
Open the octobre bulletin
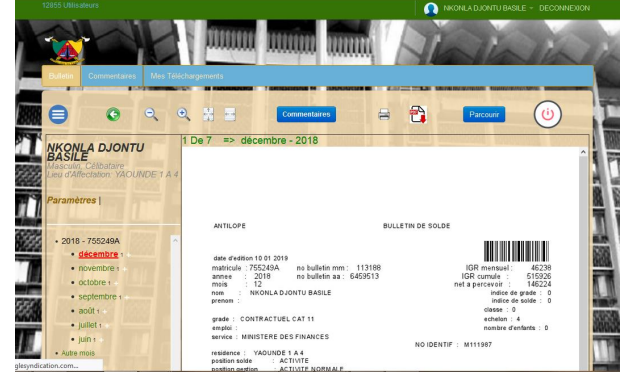tap(92, 282)
